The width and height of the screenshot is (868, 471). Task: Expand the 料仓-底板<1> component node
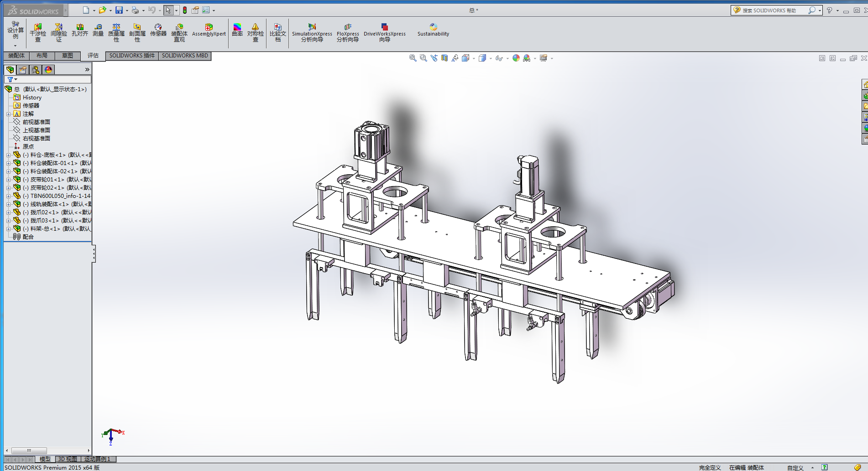click(8, 155)
